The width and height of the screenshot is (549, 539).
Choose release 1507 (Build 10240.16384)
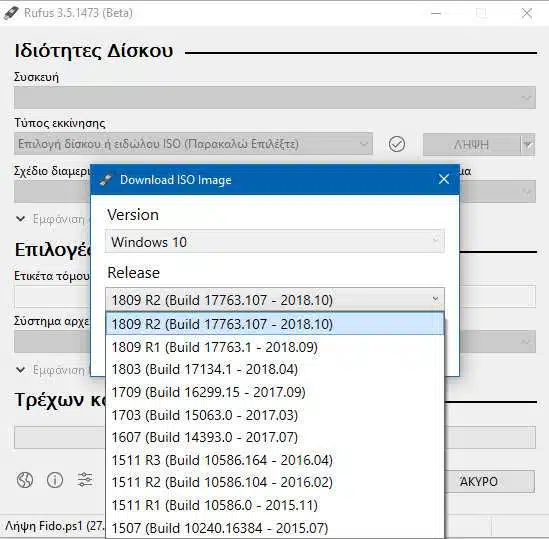tap(275, 528)
